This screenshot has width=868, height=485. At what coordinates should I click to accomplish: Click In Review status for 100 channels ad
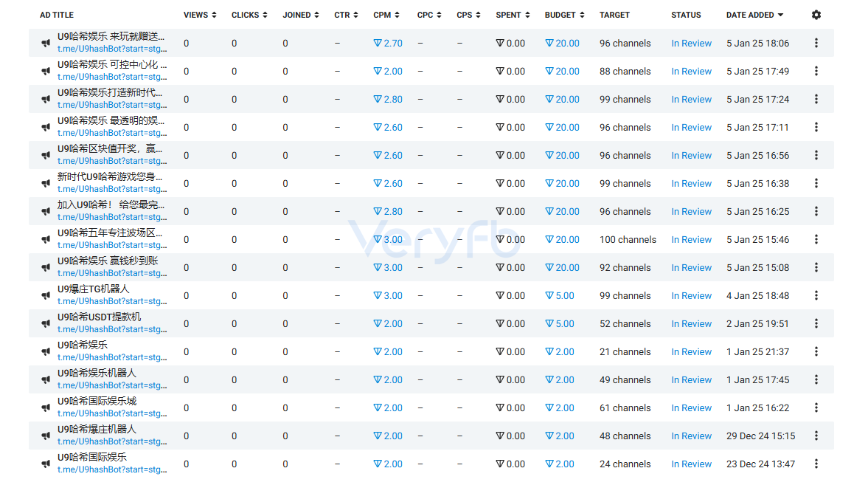[x=692, y=239]
